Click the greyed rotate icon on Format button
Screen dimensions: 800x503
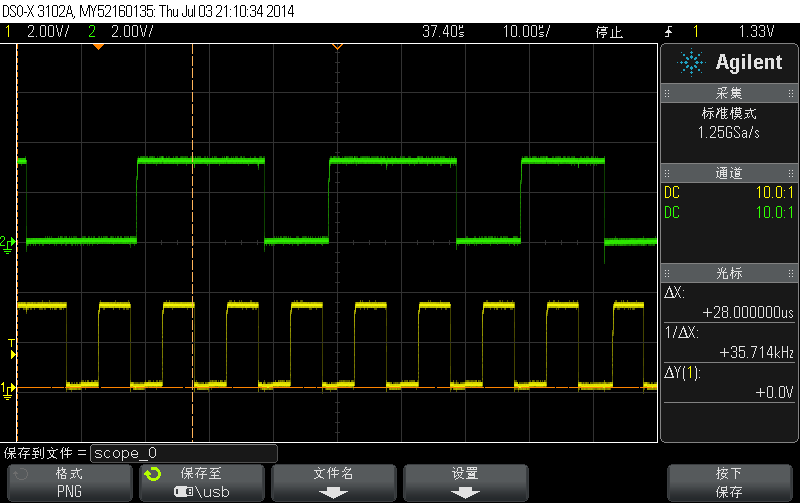[x=20, y=474]
